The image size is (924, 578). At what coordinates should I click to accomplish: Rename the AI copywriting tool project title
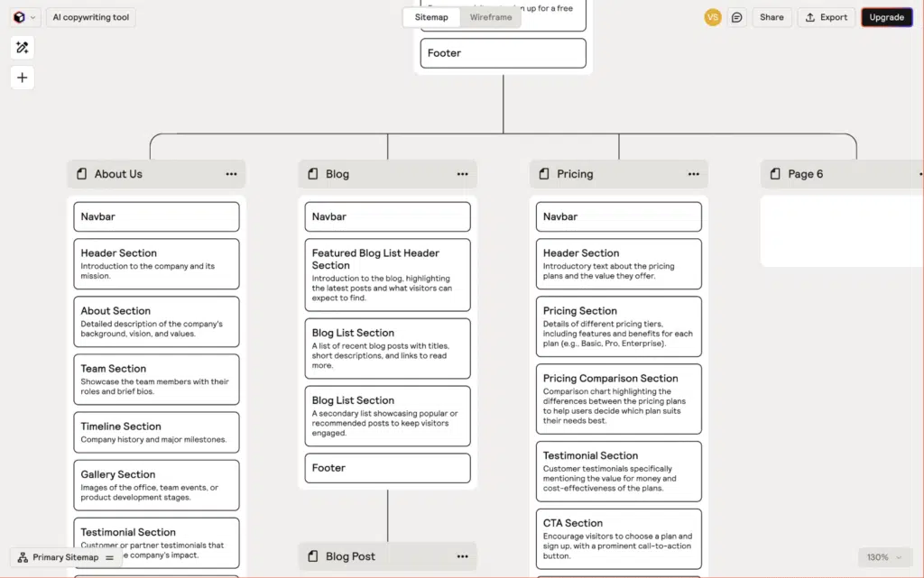click(91, 18)
